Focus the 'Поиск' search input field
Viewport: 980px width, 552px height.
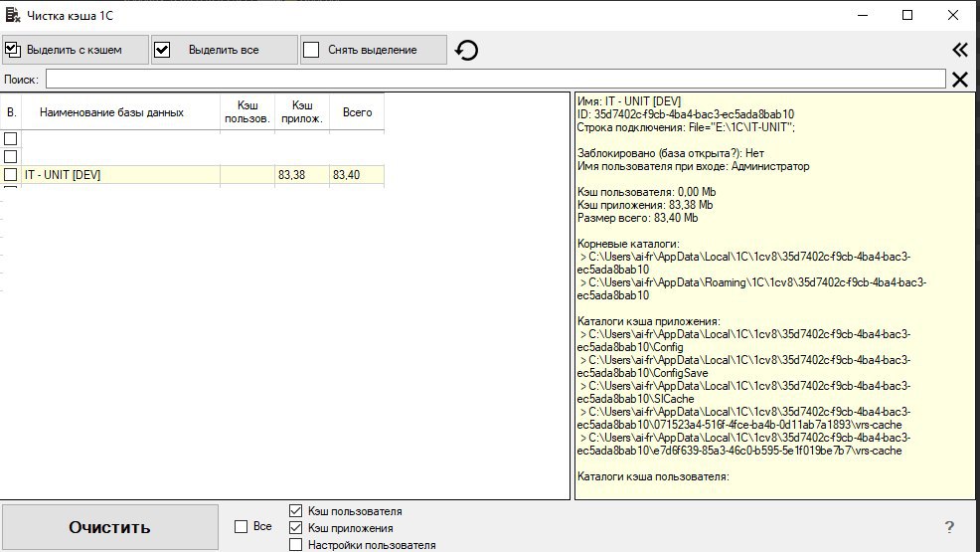[x=495, y=80]
